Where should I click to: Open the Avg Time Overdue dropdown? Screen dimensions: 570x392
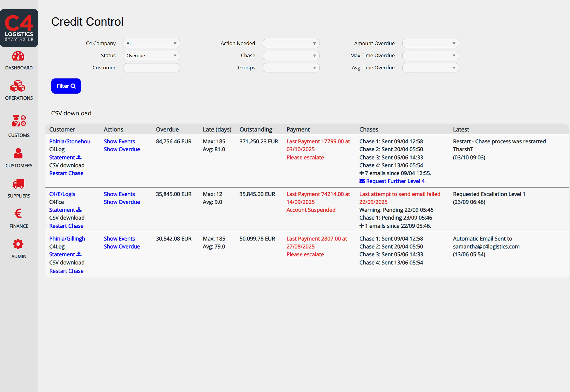[x=430, y=68]
